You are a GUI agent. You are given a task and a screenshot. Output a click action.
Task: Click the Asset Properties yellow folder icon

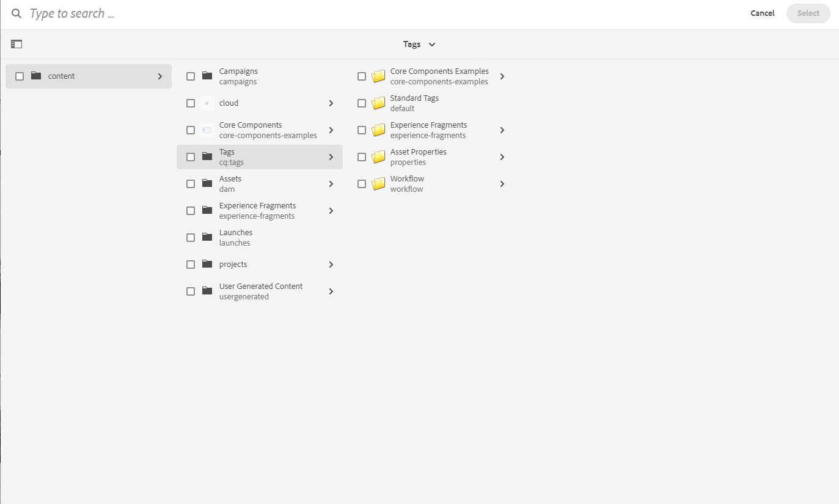(x=379, y=157)
